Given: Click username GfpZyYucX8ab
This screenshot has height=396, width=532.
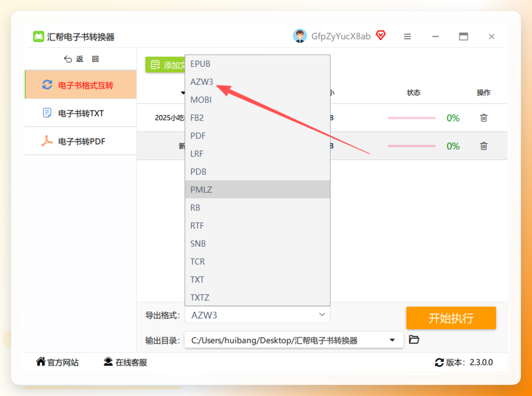Looking at the screenshot, I should click(341, 36).
